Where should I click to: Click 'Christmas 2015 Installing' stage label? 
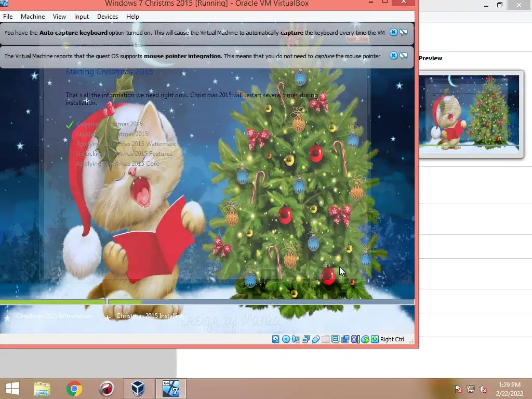pyautogui.click(x=150, y=316)
